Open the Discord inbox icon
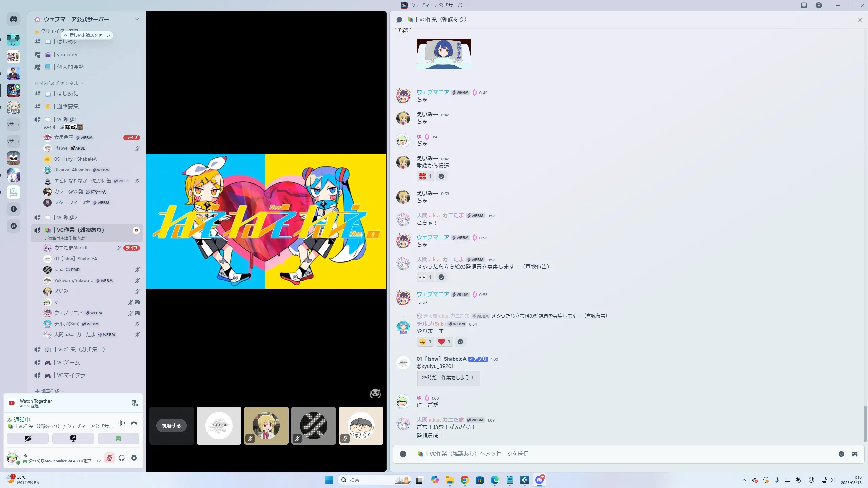 [x=804, y=5]
